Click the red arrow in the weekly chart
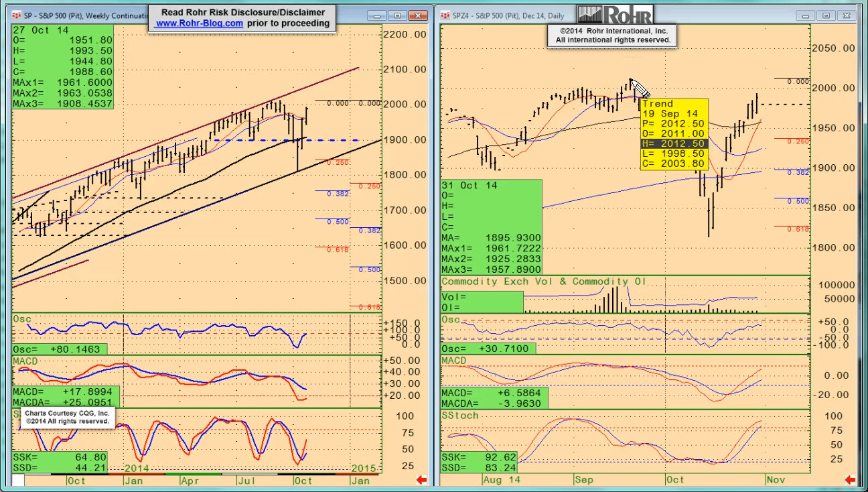 (422, 480)
